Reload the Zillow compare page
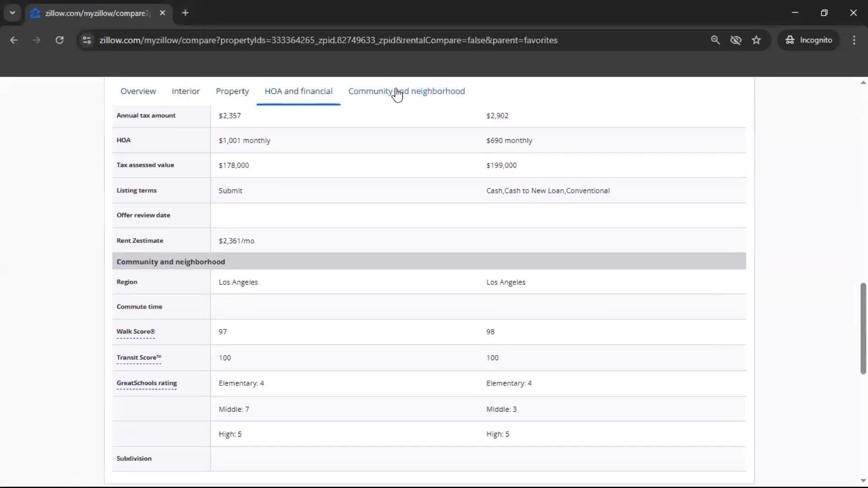868x488 pixels. pos(59,40)
